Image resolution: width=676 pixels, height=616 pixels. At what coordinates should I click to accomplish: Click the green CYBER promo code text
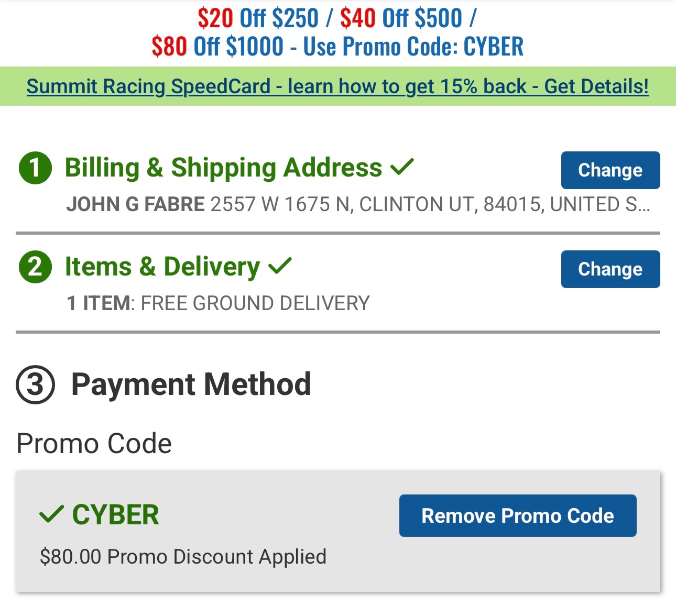click(x=115, y=514)
